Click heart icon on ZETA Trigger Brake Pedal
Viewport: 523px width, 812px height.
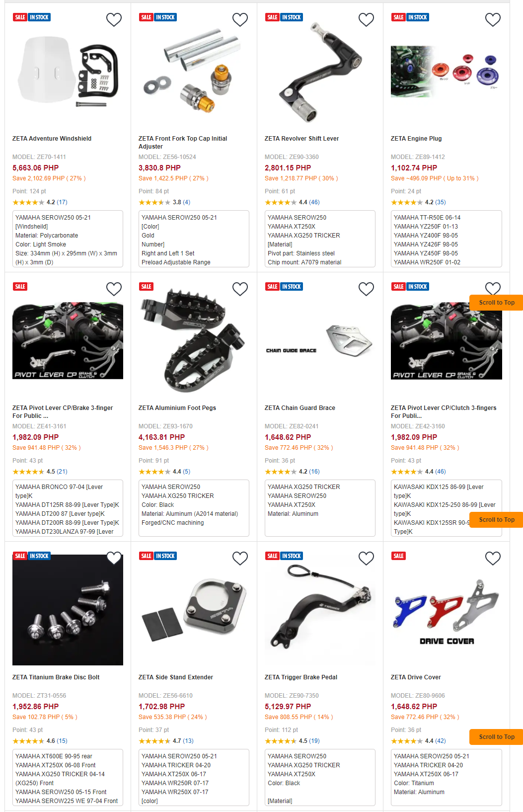[367, 558]
